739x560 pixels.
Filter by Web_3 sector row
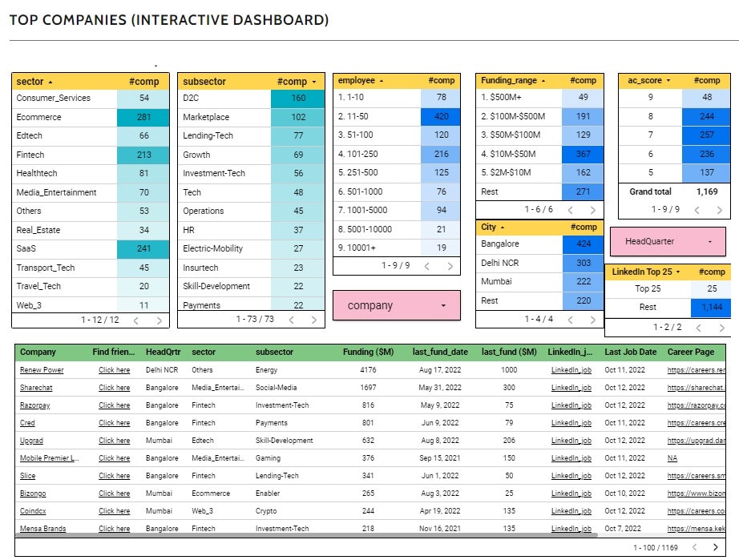coord(91,304)
